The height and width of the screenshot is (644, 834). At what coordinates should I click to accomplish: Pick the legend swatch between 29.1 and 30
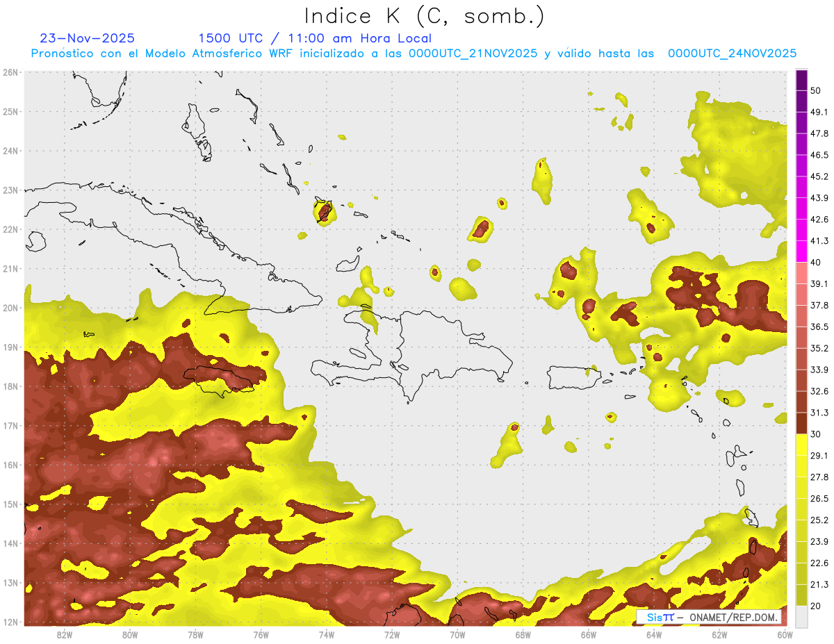(801, 445)
